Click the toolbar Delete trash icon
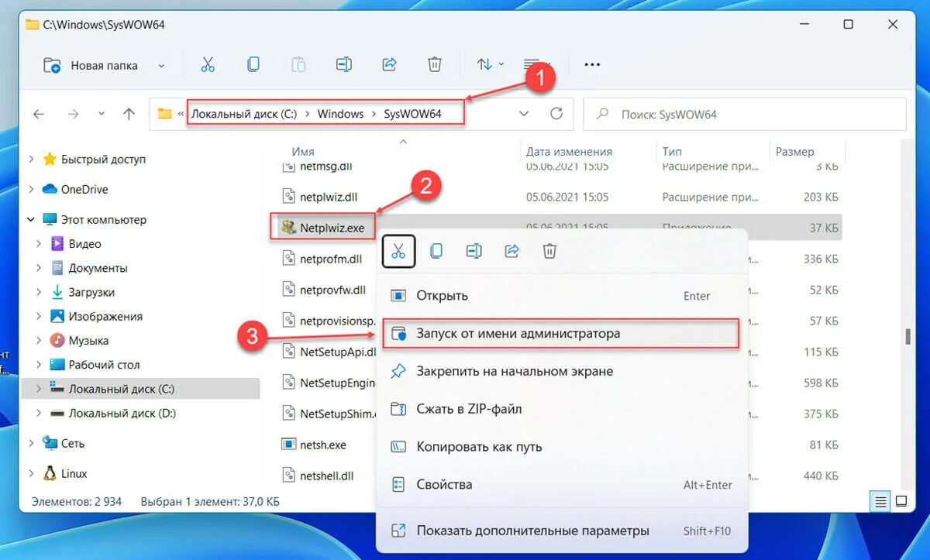The image size is (930, 560). tap(435, 65)
